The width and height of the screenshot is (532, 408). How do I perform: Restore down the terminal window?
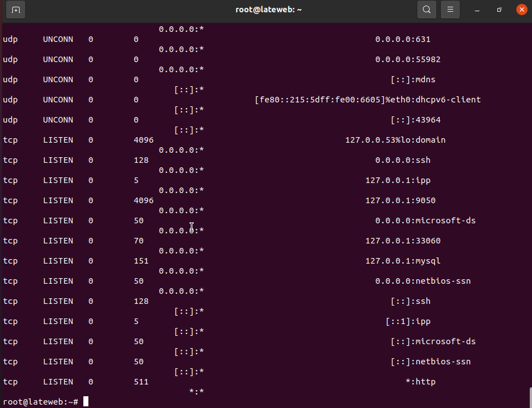[x=500, y=10]
